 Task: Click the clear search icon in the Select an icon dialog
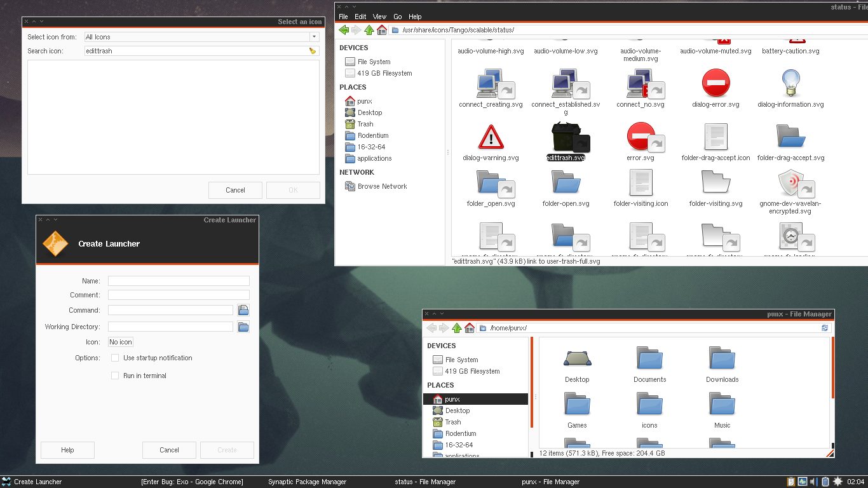tap(313, 51)
